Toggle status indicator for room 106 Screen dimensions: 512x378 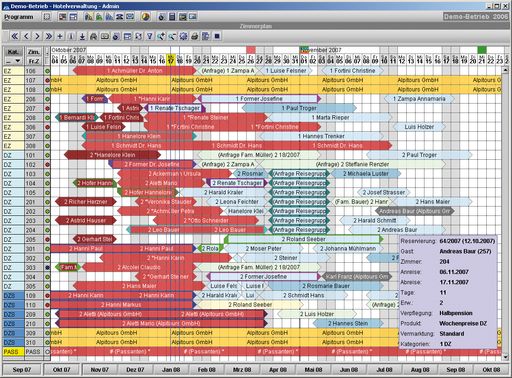47,71
